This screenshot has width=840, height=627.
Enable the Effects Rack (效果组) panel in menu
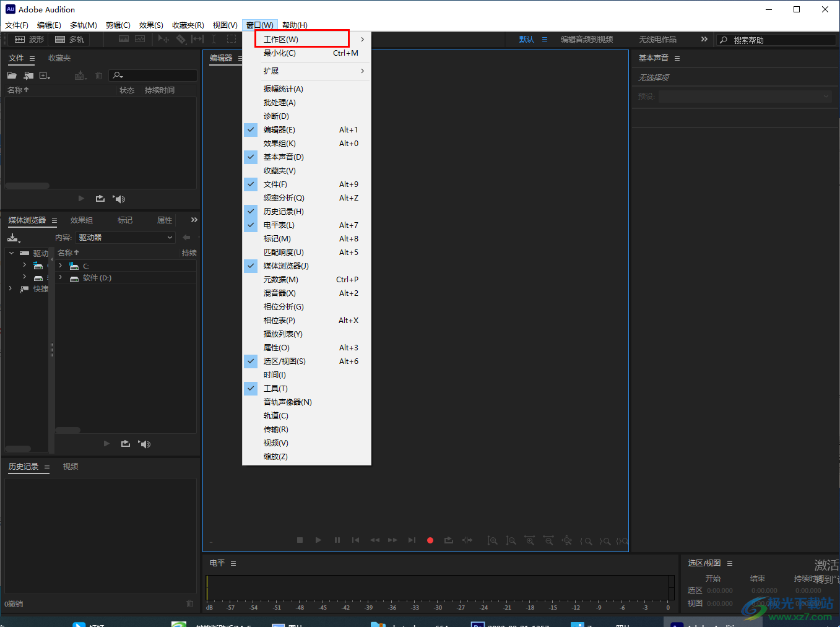pos(307,144)
